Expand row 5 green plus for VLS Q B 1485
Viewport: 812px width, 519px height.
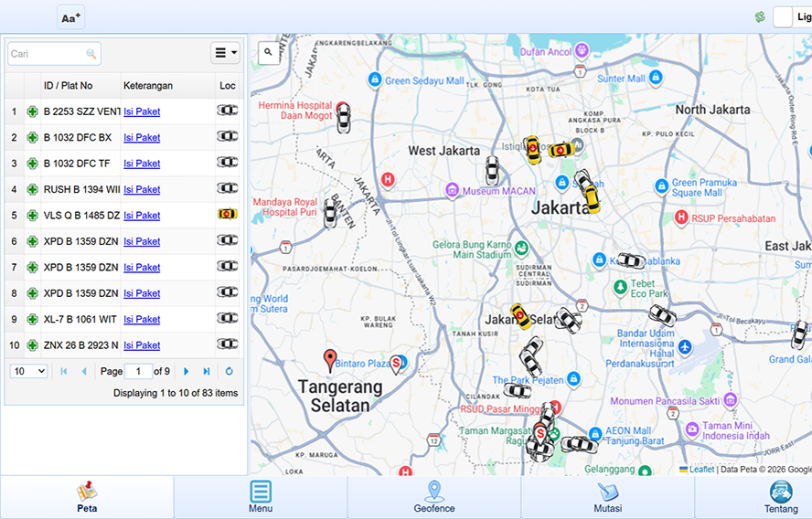32,216
